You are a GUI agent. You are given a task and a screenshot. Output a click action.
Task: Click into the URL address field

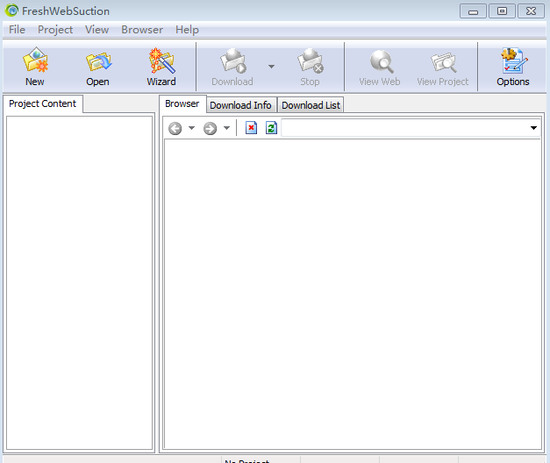[x=405, y=128]
